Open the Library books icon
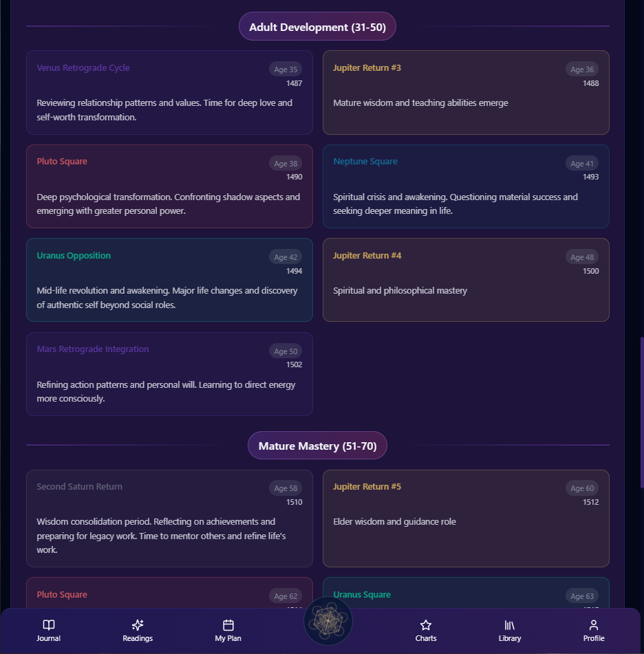This screenshot has width=644, height=654. pyautogui.click(x=510, y=625)
